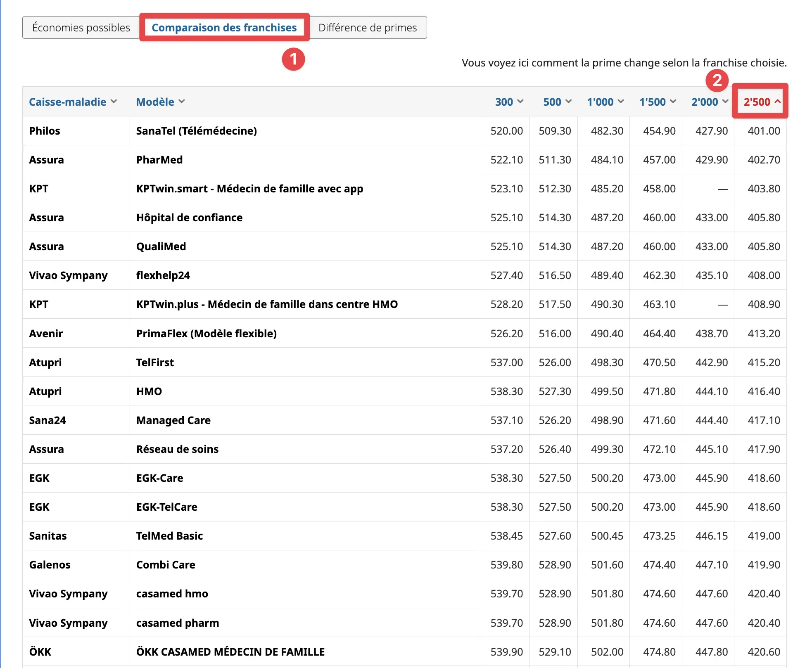Open the Comparaison des franchises tab
This screenshot has height=668, width=812.
pyautogui.click(x=224, y=28)
